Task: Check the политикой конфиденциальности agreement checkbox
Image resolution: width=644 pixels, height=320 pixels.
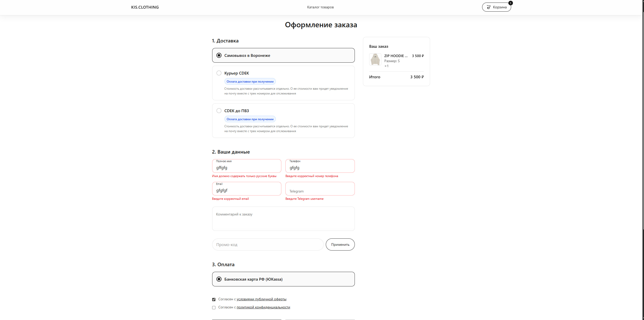Action: (x=214, y=307)
